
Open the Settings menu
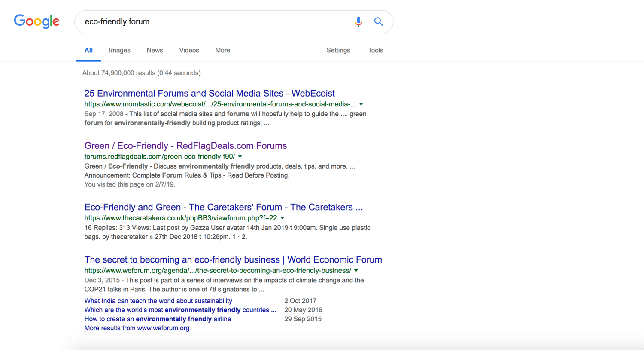pyautogui.click(x=338, y=50)
